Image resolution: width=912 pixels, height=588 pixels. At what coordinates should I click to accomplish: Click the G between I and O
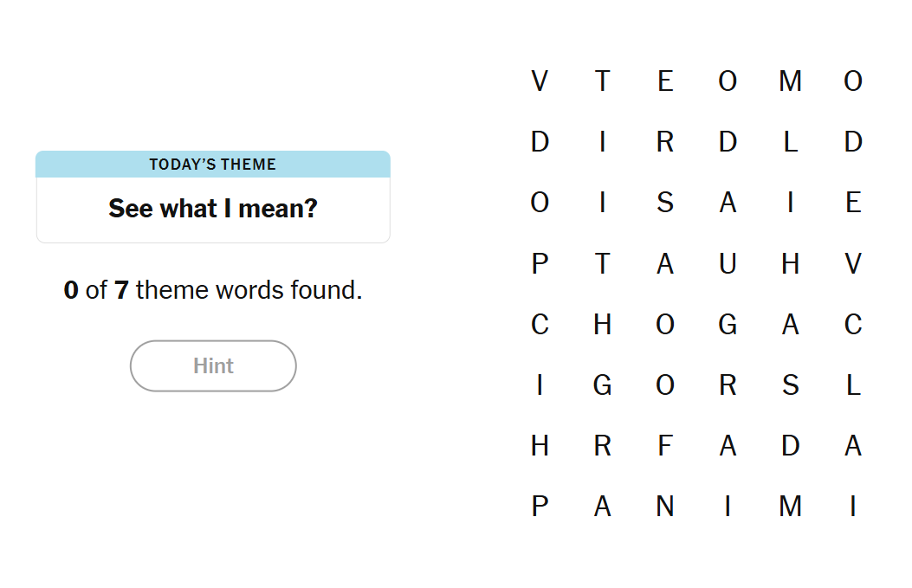point(602,384)
